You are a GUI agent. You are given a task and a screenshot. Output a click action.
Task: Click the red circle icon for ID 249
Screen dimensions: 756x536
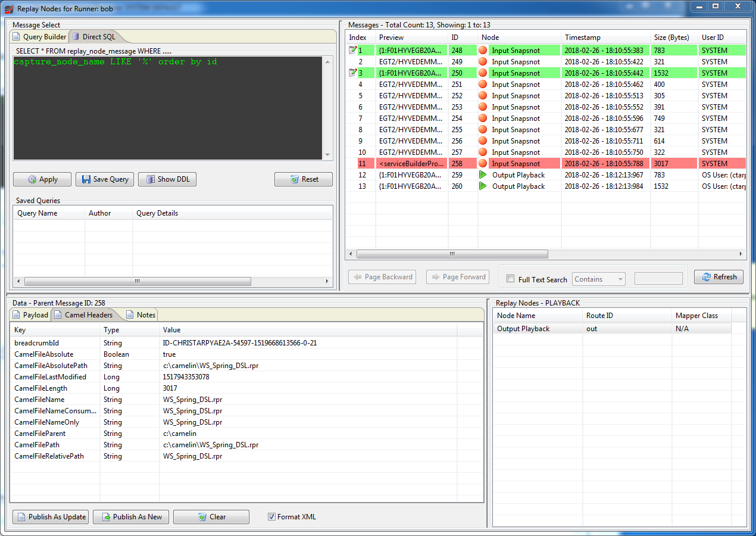click(x=483, y=62)
